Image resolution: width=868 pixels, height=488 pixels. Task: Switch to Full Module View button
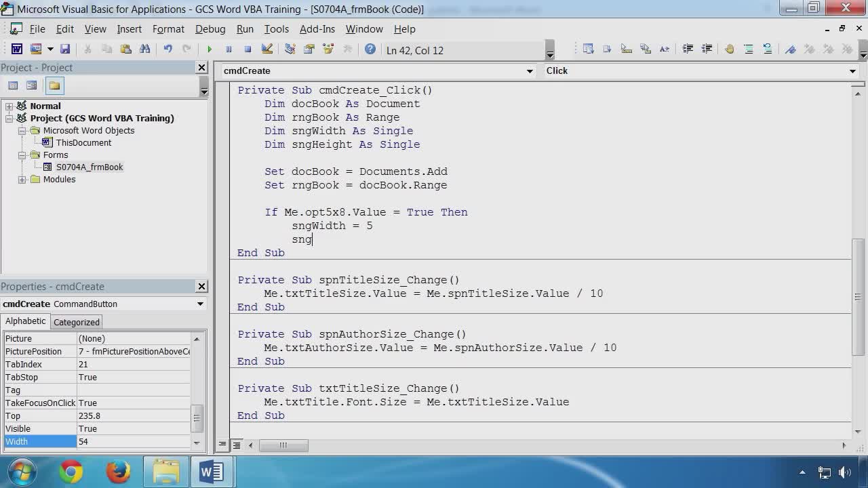click(x=237, y=445)
